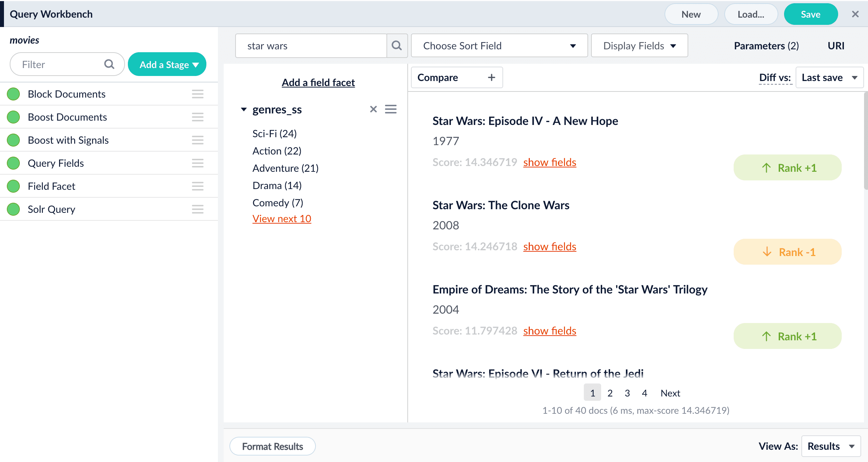The width and height of the screenshot is (868, 462).
Task: Click Boost with Signals drag handle icon
Action: (197, 140)
